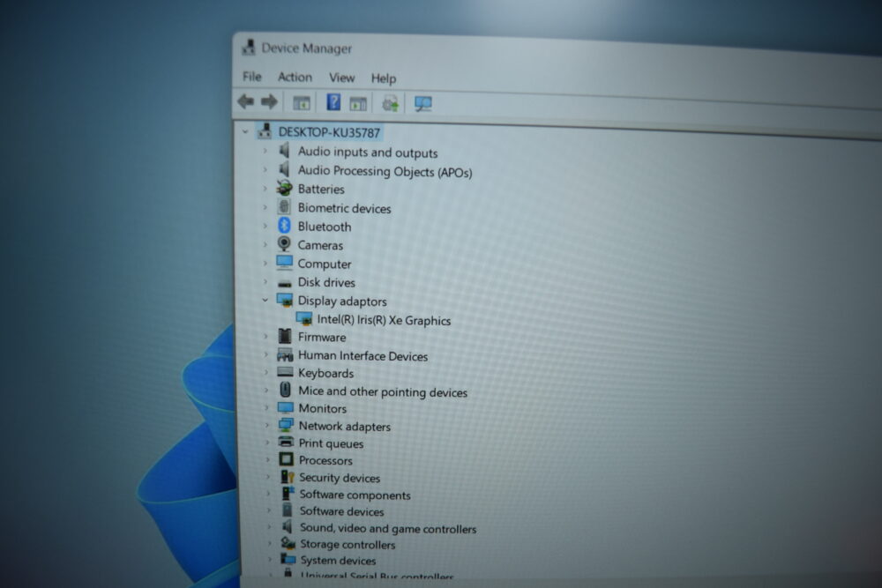
Task: Click the Forward arrow toolbar icon
Action: pos(269,101)
